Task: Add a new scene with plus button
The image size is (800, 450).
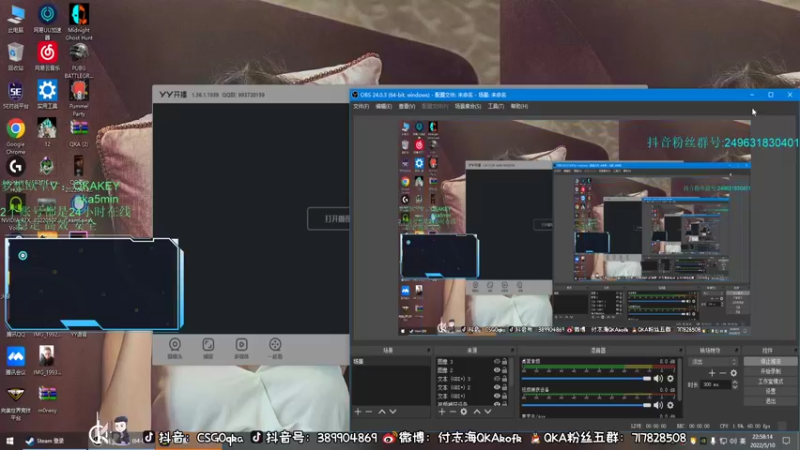Action: pos(358,412)
